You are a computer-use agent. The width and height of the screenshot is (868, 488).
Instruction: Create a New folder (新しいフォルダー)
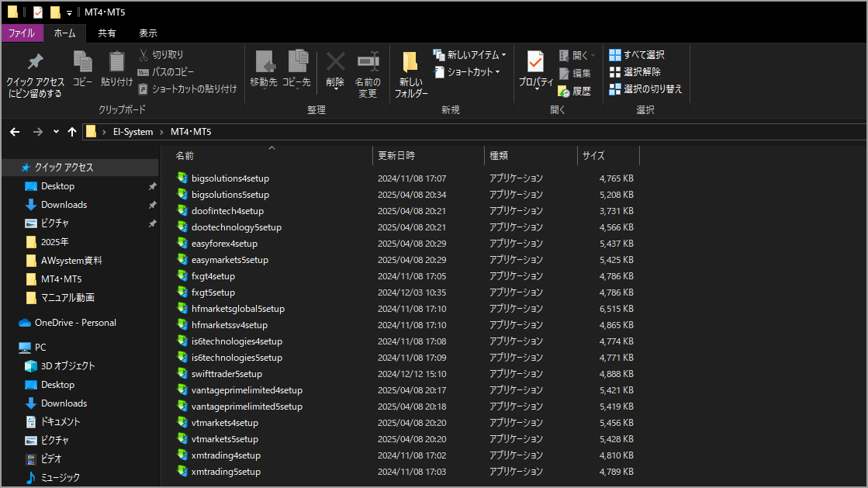(411, 75)
